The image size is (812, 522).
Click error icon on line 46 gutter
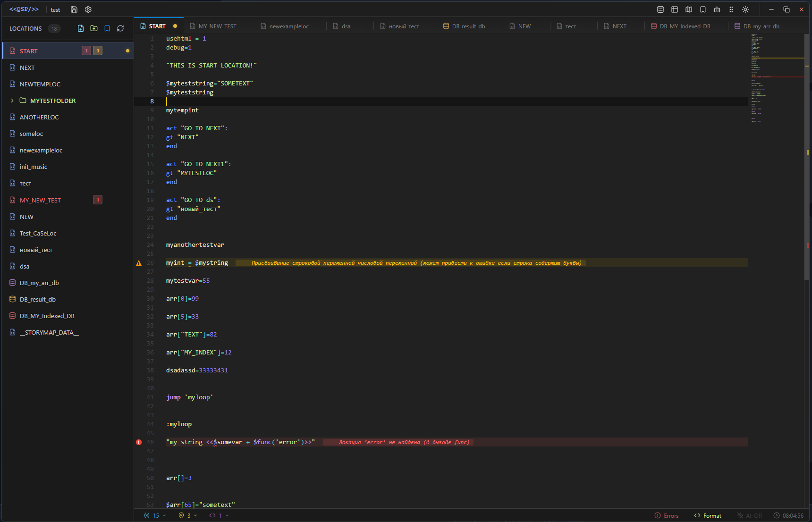[139, 442]
